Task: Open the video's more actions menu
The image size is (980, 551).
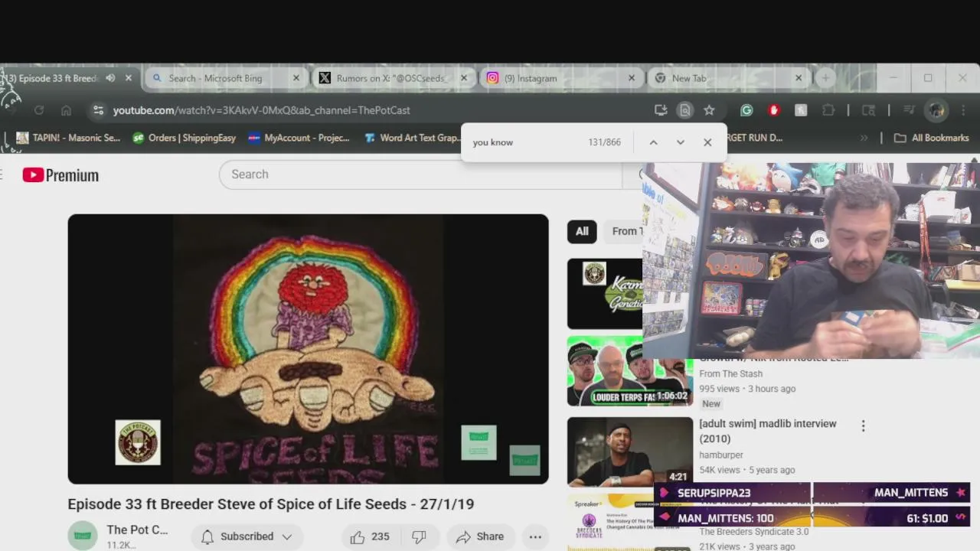Action: pyautogui.click(x=535, y=536)
